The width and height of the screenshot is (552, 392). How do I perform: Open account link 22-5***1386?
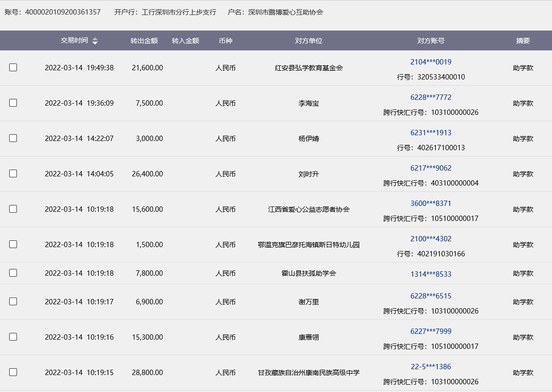tap(431, 367)
